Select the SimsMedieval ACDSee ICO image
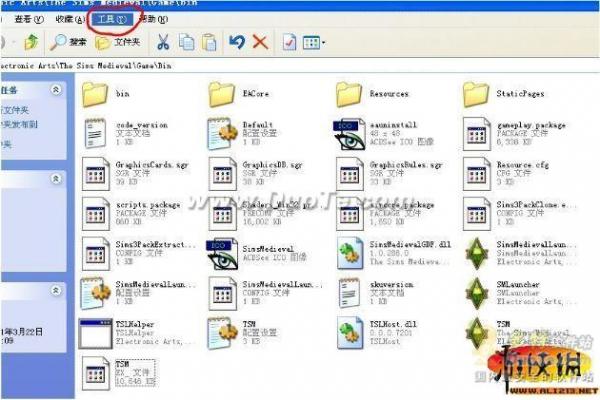This screenshot has width=600, height=400. tap(257, 253)
